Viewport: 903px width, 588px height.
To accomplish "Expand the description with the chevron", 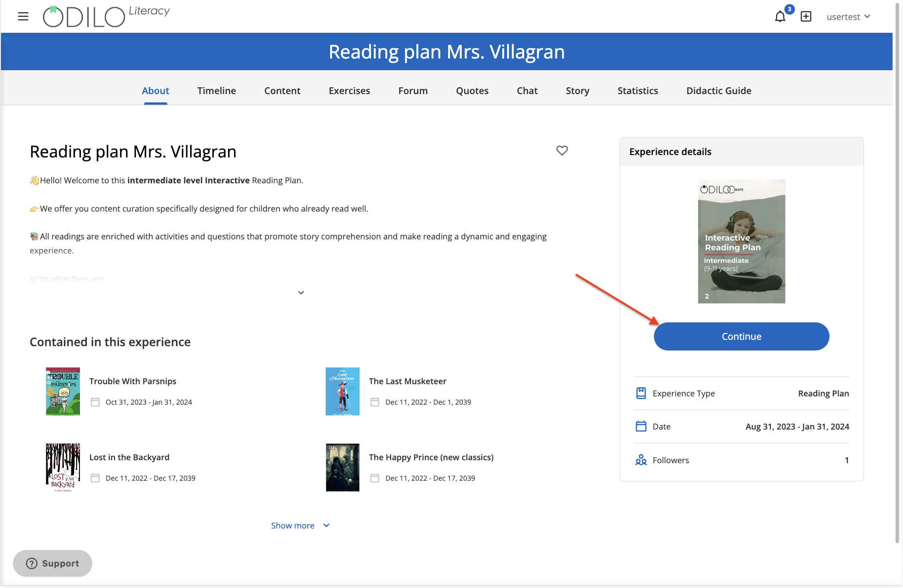I will [x=301, y=293].
